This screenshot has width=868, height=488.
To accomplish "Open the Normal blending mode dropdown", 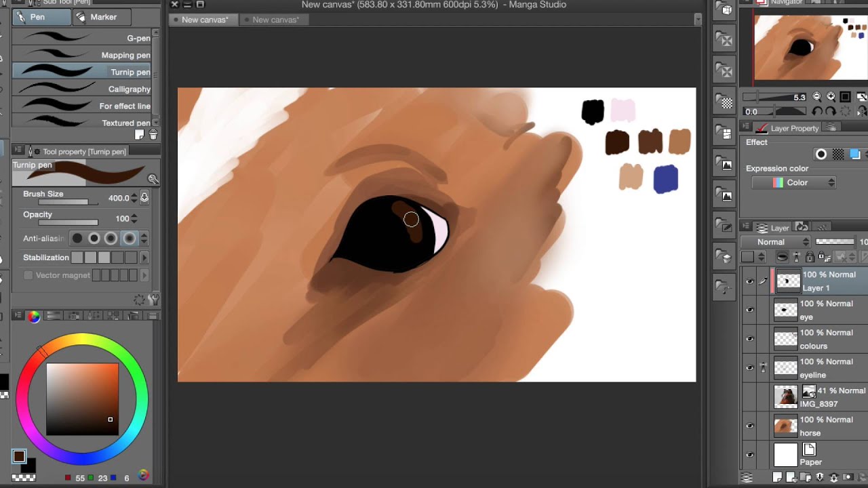I will [x=775, y=242].
